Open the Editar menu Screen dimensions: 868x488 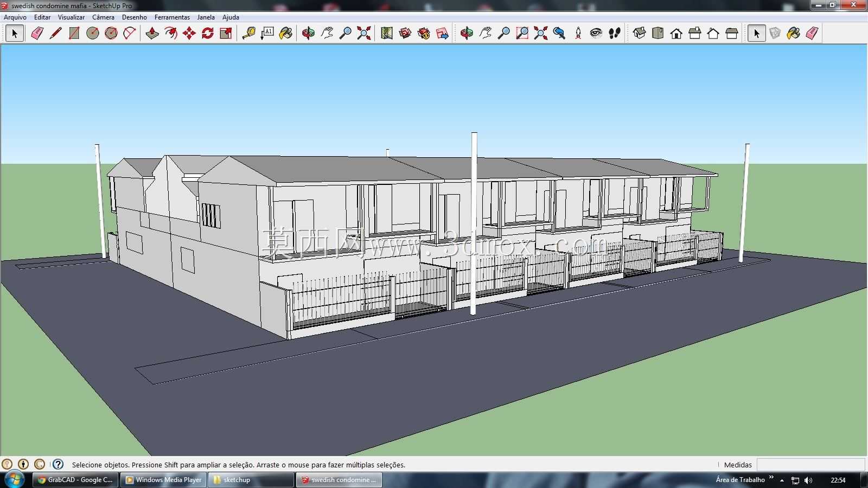pyautogui.click(x=42, y=17)
